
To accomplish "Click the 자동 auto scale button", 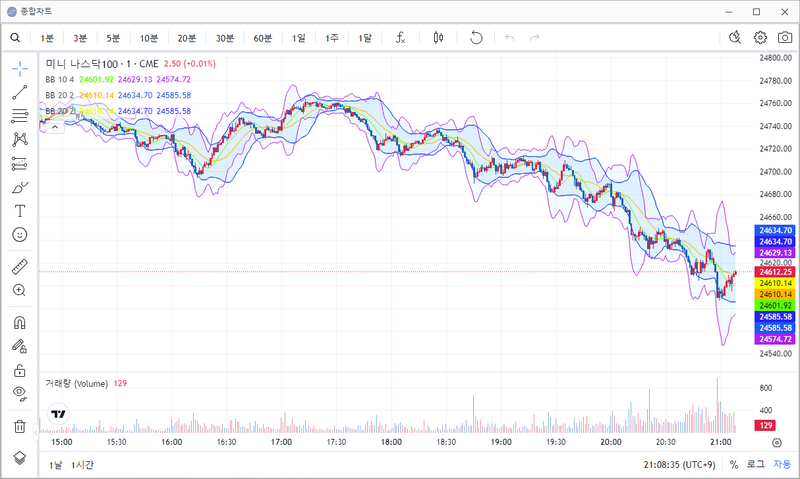I will tap(781, 465).
